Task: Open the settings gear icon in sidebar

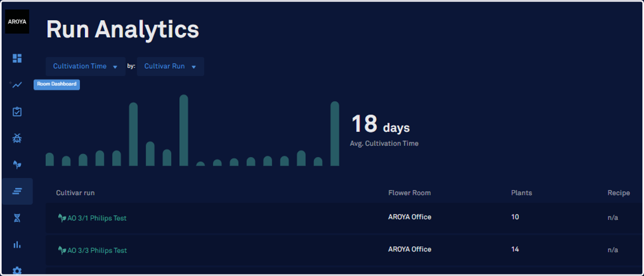Action: pos(17,271)
